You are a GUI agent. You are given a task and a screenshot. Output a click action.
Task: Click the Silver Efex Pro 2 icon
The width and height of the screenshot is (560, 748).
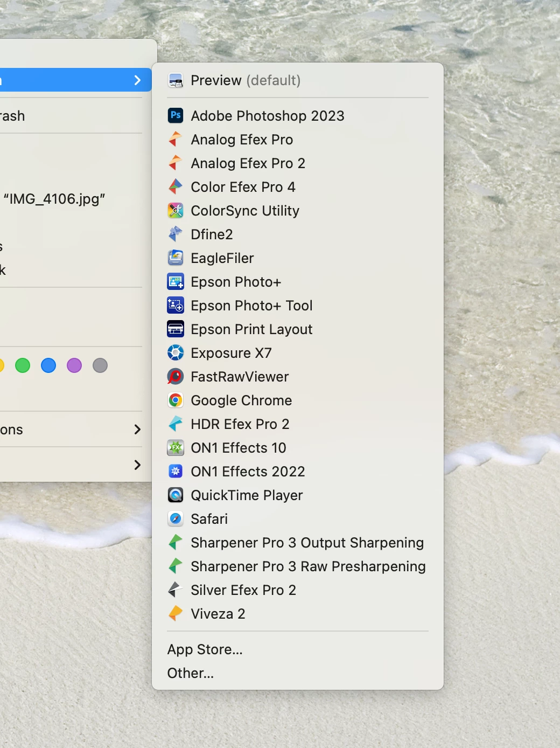pyautogui.click(x=176, y=590)
